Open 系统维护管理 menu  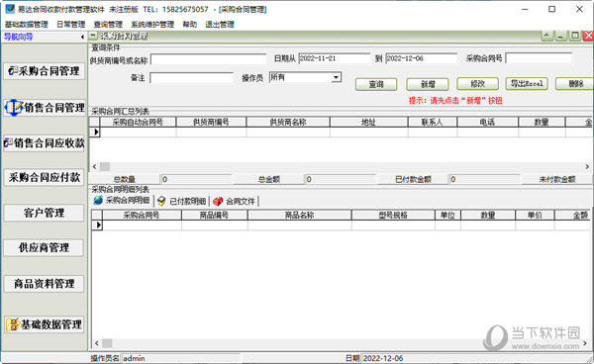pyautogui.click(x=152, y=24)
